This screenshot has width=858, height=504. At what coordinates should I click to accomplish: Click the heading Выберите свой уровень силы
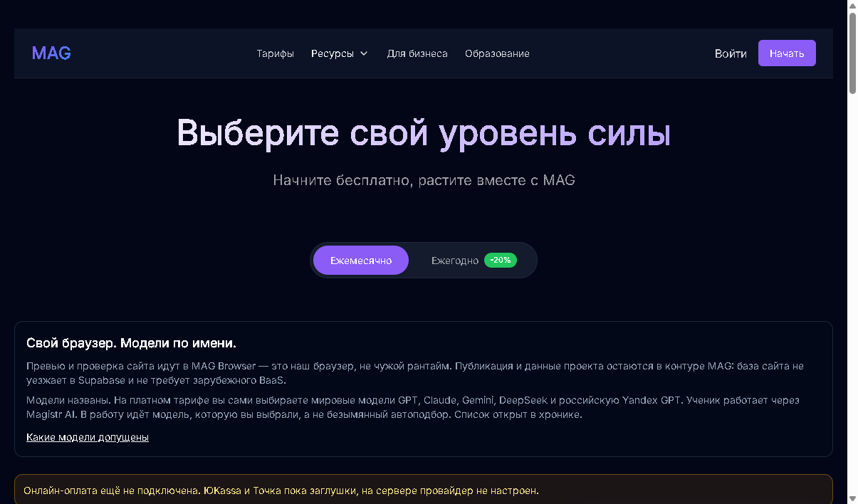click(x=424, y=133)
